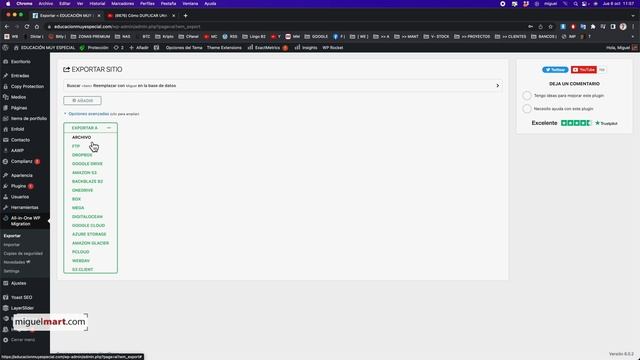640x360 pixels.
Task: Select MEGA export destination
Action: pos(78,208)
